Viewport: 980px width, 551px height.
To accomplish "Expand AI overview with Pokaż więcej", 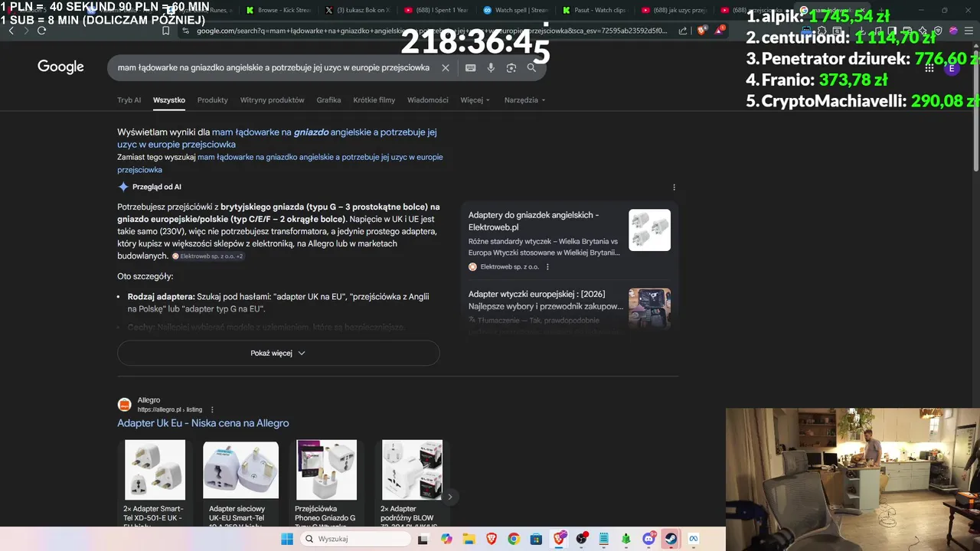I will pos(278,353).
